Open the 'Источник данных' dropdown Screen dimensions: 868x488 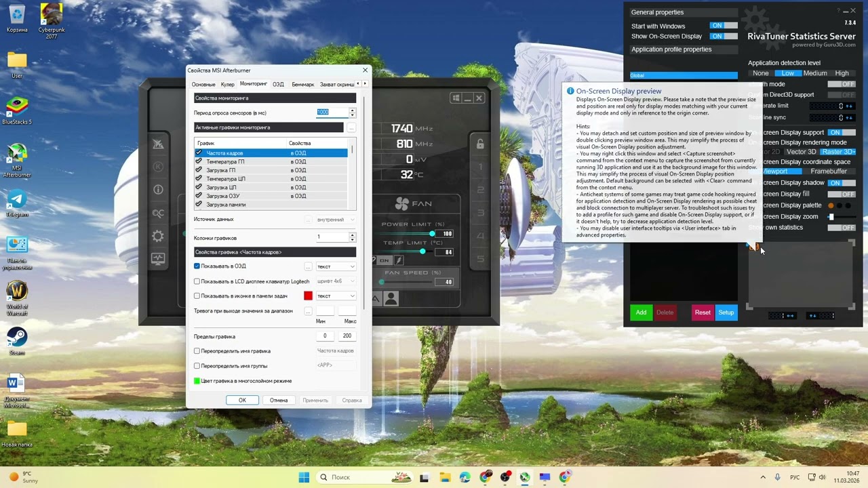(336, 220)
